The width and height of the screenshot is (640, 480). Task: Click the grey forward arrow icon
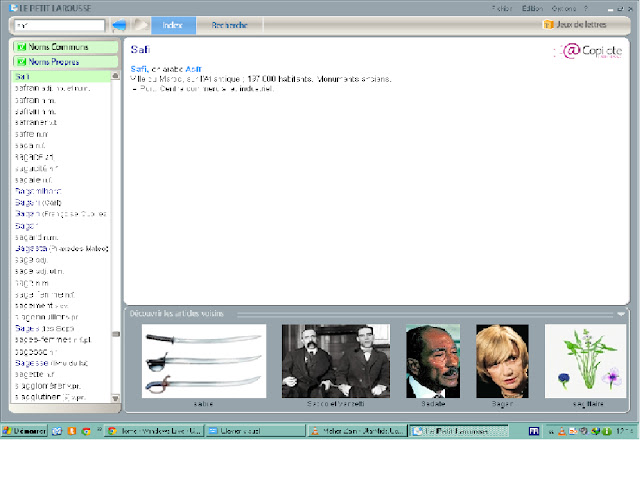tap(140, 25)
